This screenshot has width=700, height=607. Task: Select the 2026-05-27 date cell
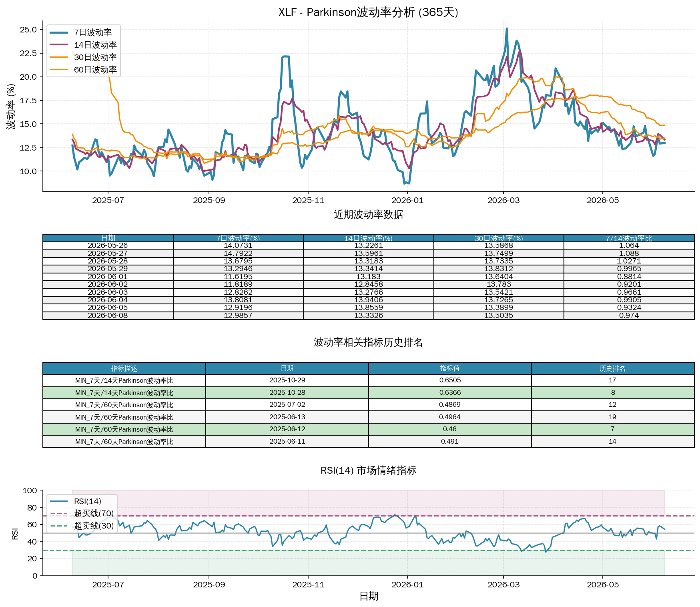tap(108, 253)
